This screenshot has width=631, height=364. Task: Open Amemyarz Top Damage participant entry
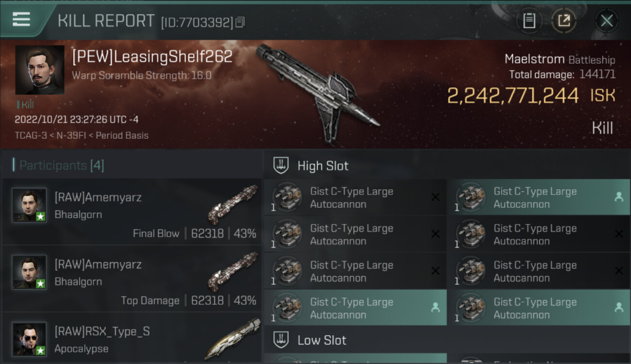[132, 279]
